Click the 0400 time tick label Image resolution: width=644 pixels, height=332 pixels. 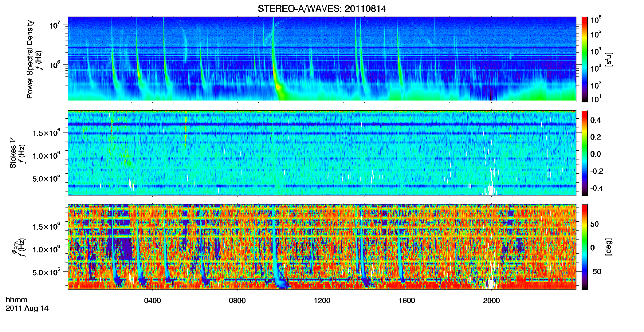click(x=152, y=301)
